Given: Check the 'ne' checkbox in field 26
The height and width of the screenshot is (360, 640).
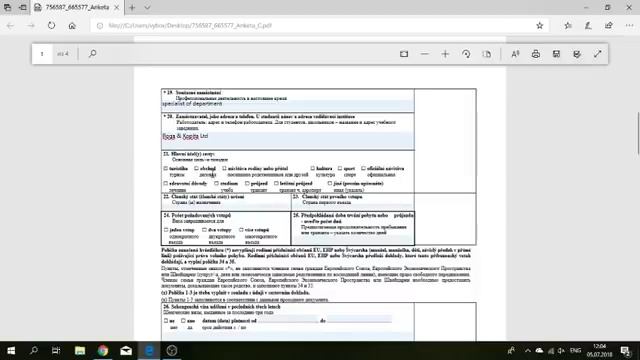Looking at the screenshot, I should pos(166,321).
